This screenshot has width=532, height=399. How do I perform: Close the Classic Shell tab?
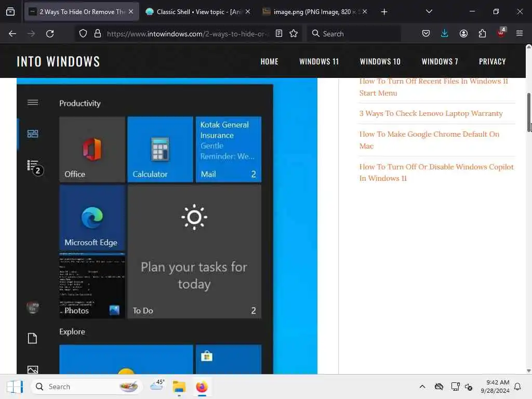tap(248, 12)
